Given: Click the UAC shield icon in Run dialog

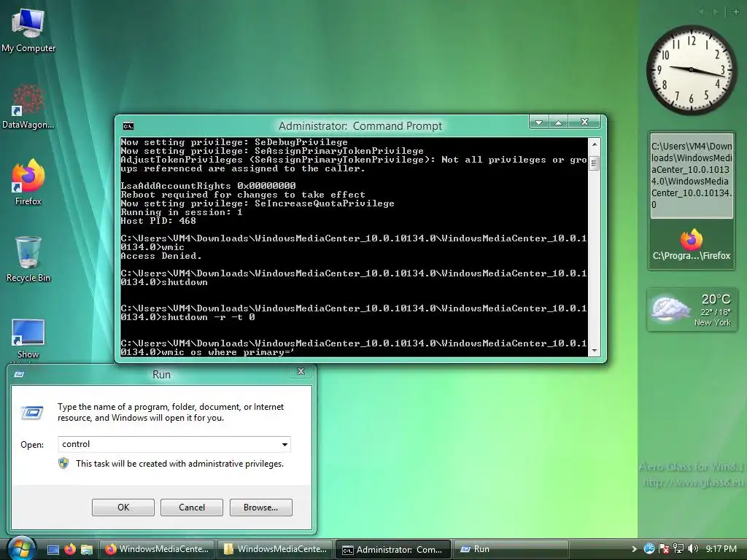Looking at the screenshot, I should tap(63, 463).
